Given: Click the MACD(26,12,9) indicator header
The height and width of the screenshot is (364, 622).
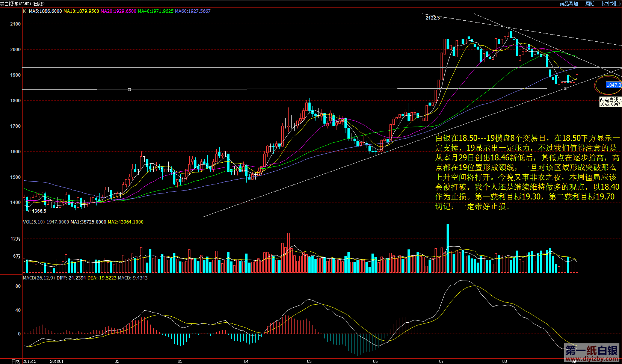Looking at the screenshot, I should (x=39, y=278).
